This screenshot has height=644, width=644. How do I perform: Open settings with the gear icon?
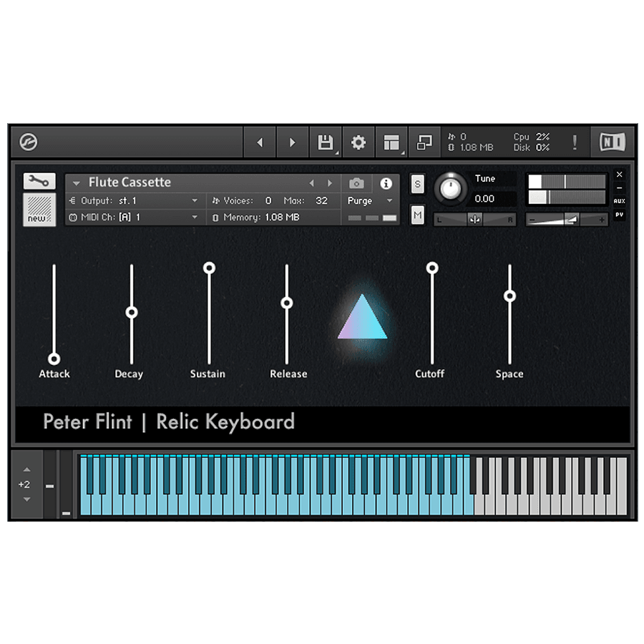[358, 142]
